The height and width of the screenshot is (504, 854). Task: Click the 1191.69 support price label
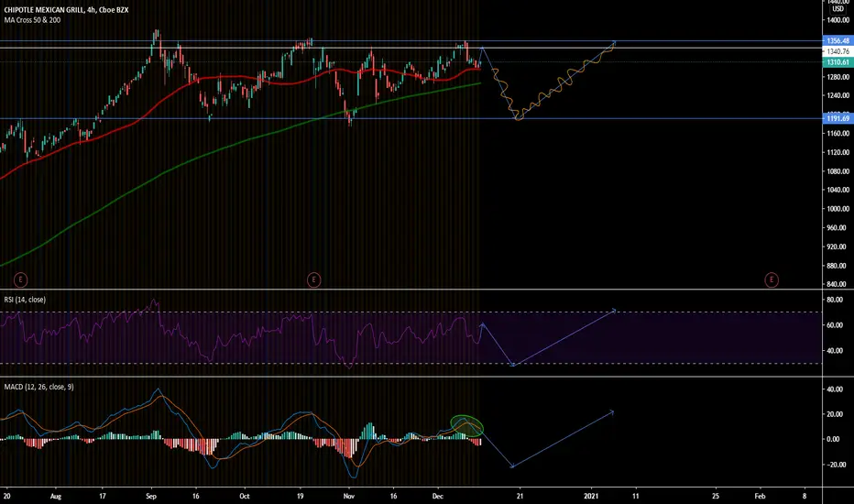(x=838, y=118)
